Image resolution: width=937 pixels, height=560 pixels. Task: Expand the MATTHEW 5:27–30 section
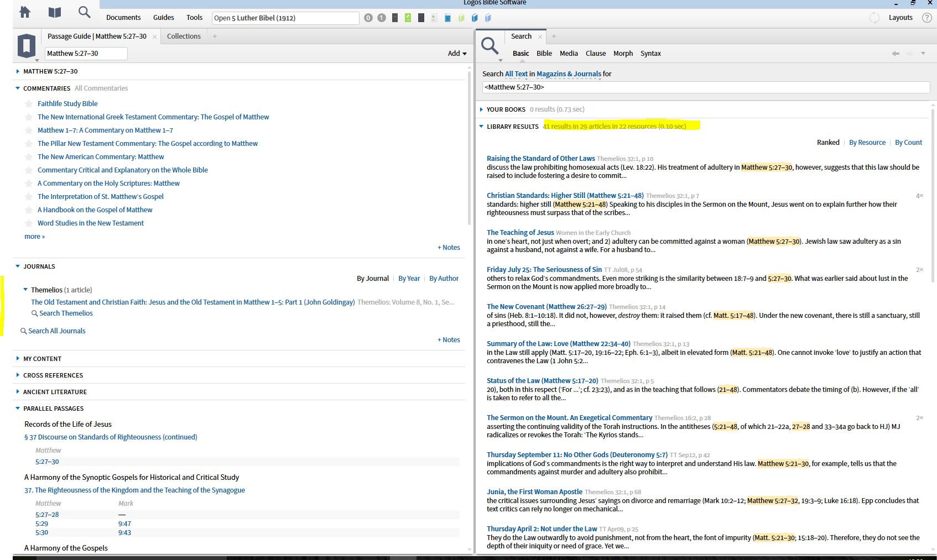(18, 71)
